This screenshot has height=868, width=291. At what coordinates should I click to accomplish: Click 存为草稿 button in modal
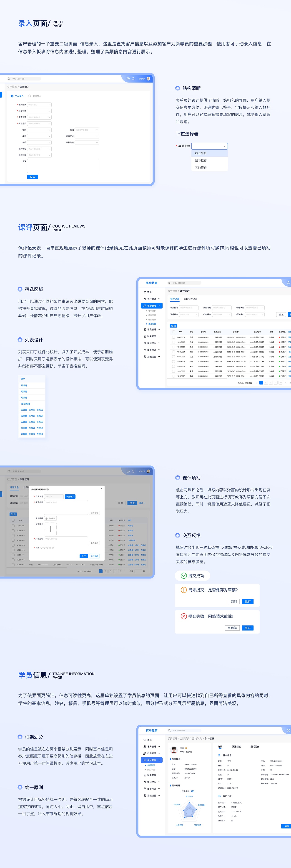coord(94,556)
